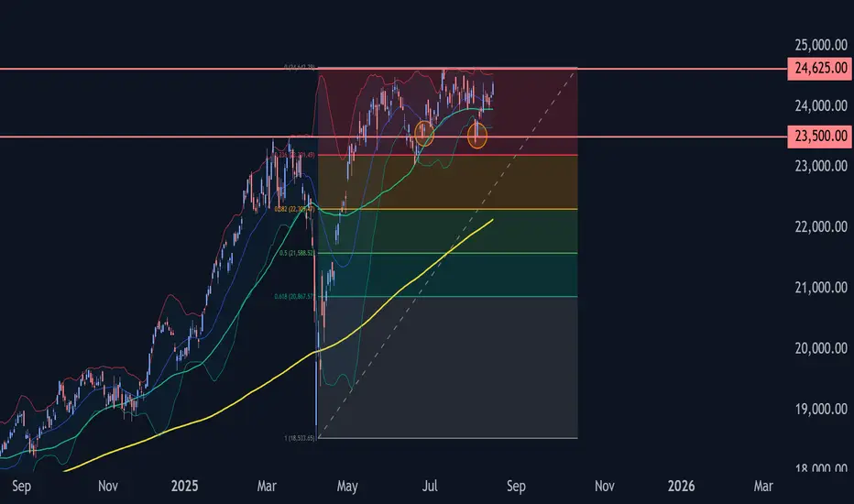
Task: Click the 23,000.00 price axis label
Action: pyautogui.click(x=821, y=166)
